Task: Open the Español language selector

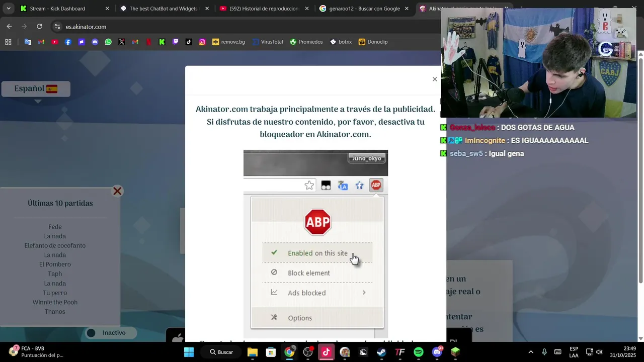Action: (x=36, y=89)
